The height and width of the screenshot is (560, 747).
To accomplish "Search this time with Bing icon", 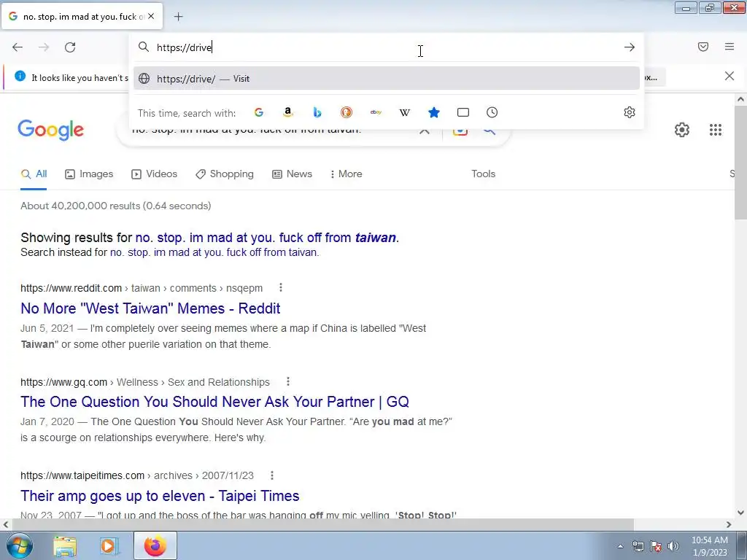I will coord(317,112).
